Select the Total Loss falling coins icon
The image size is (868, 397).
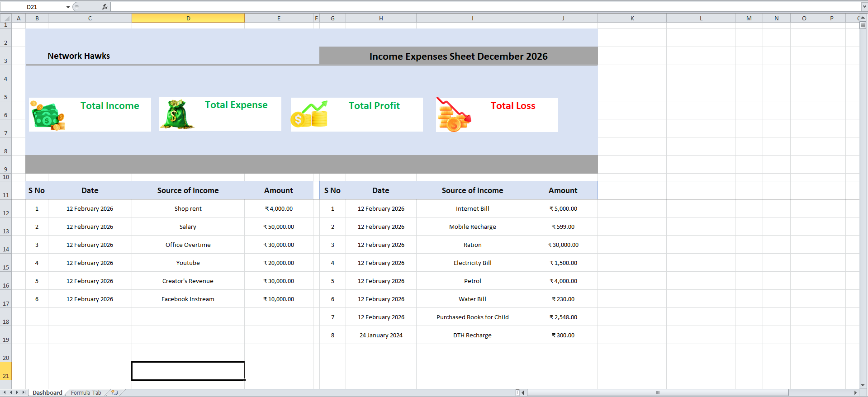pyautogui.click(x=454, y=114)
